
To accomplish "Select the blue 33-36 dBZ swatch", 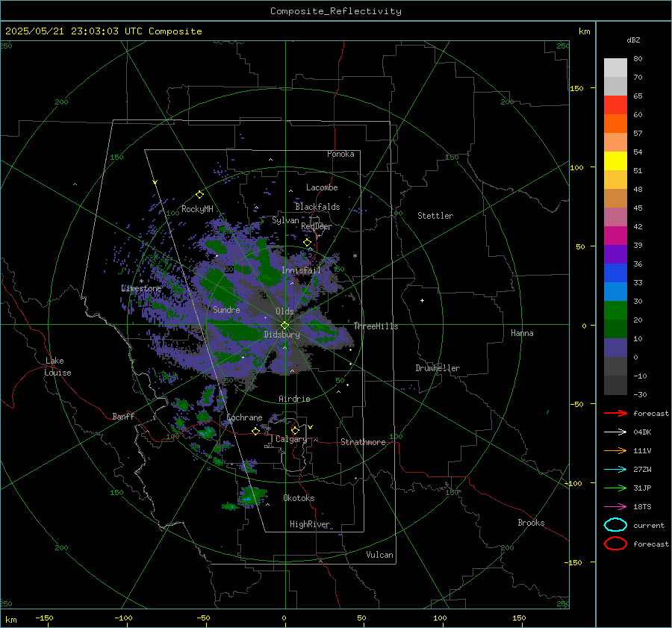I will point(615,273).
